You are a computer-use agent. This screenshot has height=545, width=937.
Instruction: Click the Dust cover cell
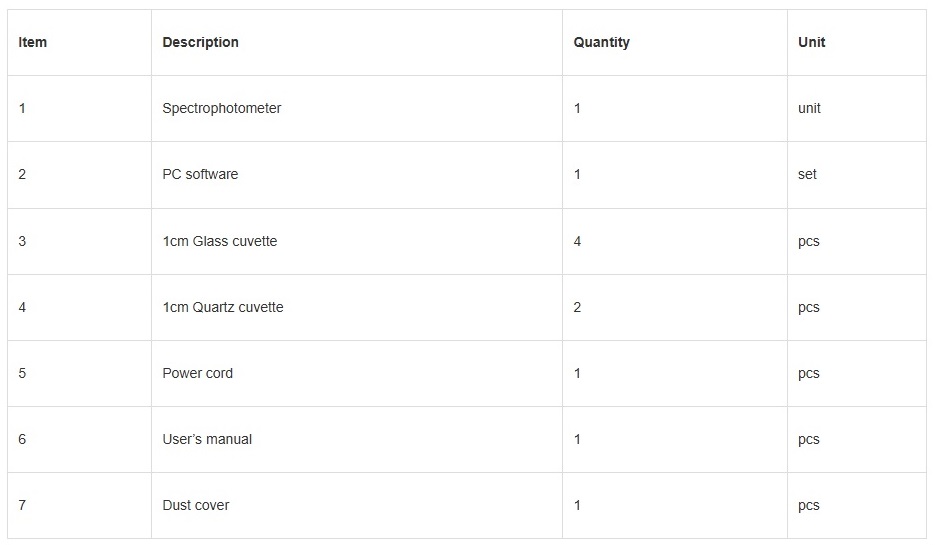point(195,505)
